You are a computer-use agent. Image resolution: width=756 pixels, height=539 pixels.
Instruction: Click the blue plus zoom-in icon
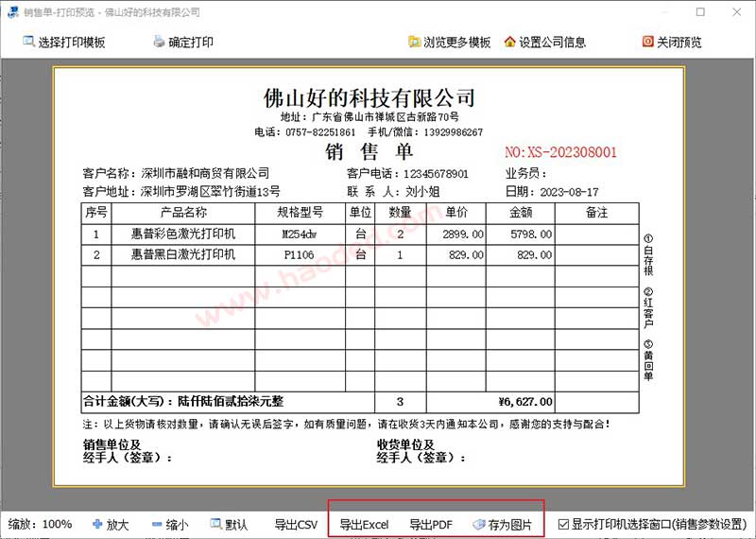tap(97, 524)
